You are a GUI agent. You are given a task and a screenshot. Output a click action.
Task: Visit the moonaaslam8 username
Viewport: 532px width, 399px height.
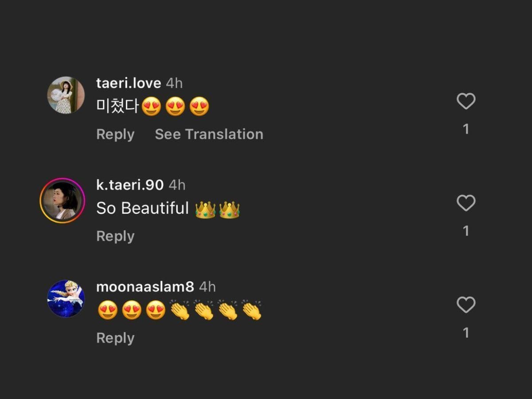tap(145, 286)
